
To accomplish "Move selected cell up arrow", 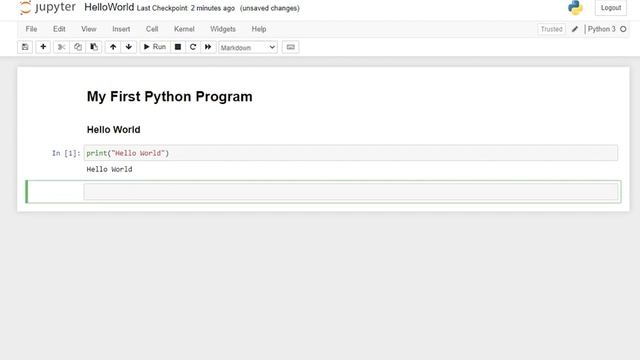I will [113, 47].
